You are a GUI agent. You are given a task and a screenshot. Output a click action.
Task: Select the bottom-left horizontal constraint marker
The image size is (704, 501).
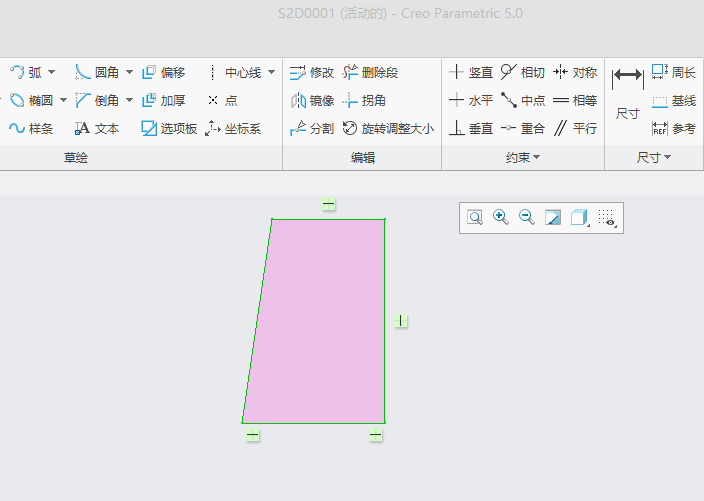(253, 435)
